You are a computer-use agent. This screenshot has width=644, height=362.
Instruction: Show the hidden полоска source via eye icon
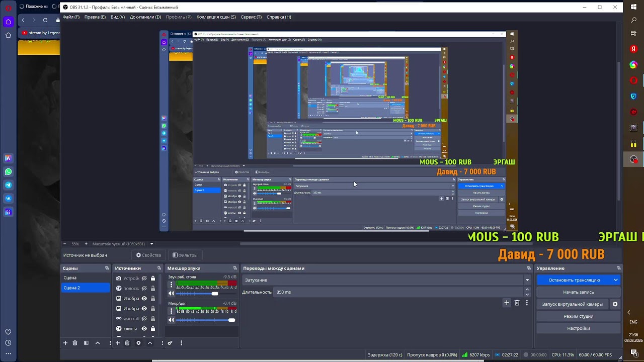[144, 289]
